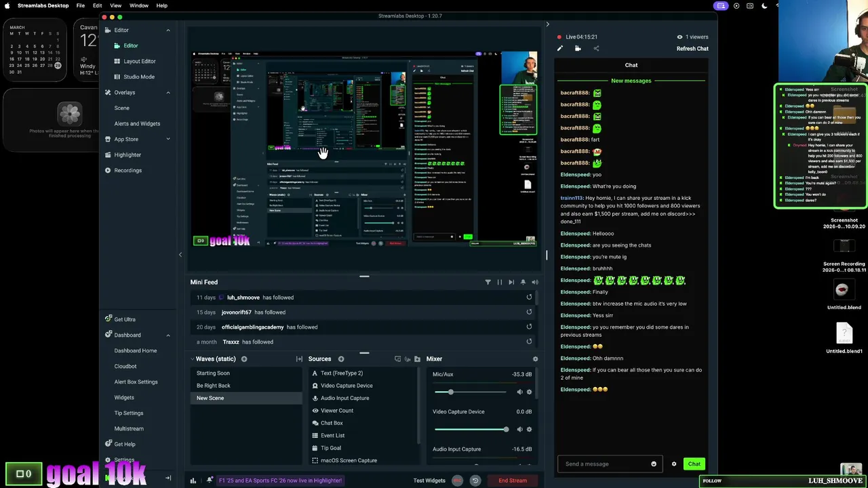
Task: Skip the current alert in Mini Feed
Action: pos(511,282)
